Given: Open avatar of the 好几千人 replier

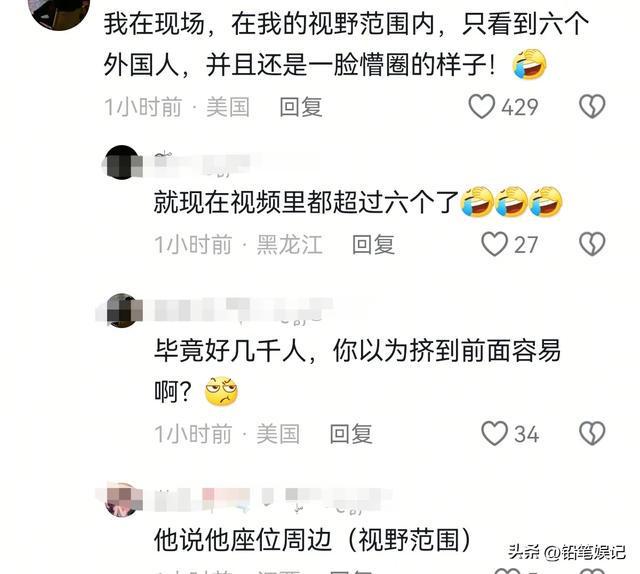Looking at the screenshot, I should pyautogui.click(x=122, y=310).
